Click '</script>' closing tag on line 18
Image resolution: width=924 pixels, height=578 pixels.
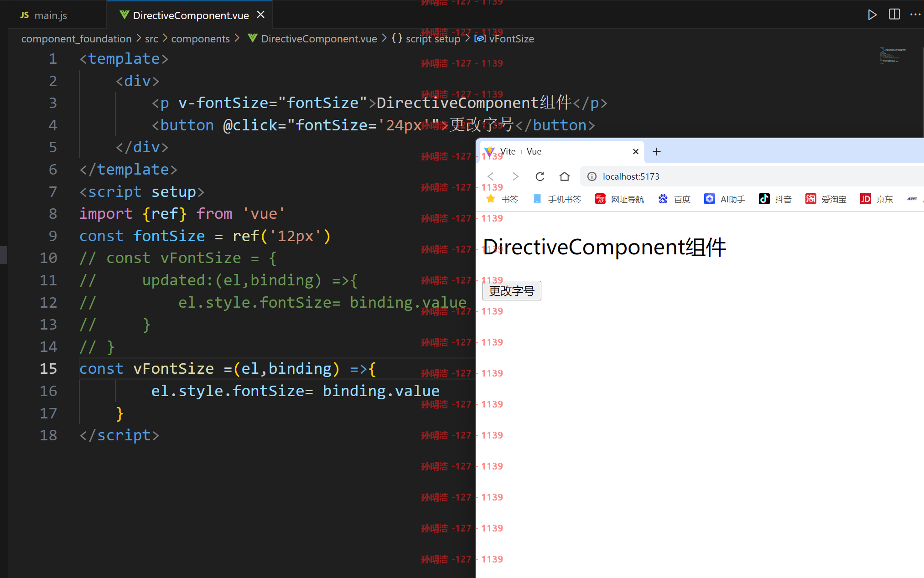[119, 435]
